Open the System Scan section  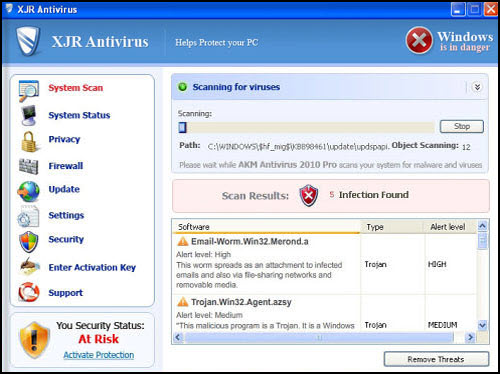tap(76, 88)
